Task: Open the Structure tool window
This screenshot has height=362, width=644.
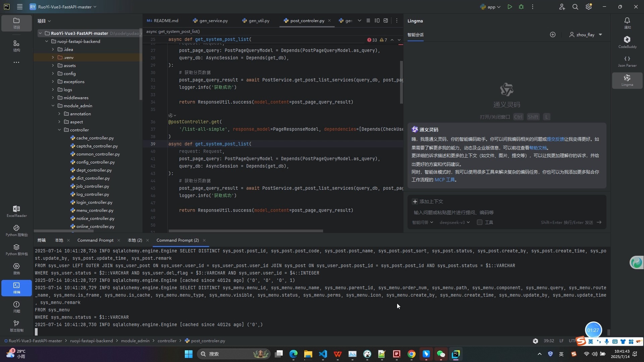Action: click(16, 46)
